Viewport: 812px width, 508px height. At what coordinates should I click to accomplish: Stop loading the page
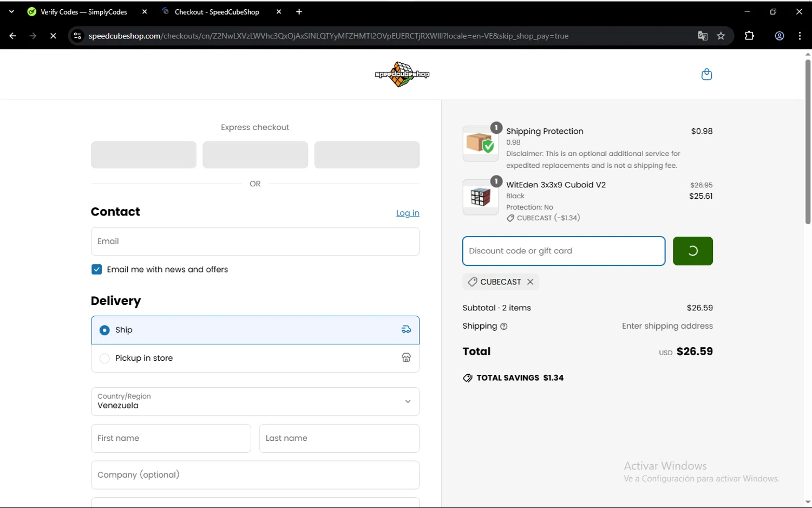53,36
